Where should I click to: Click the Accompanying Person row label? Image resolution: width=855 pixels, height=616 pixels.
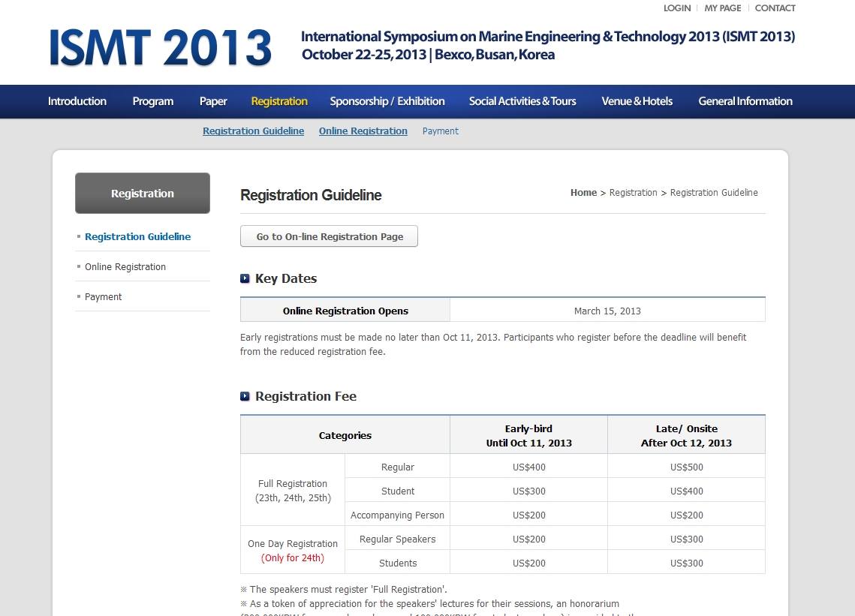(398, 515)
